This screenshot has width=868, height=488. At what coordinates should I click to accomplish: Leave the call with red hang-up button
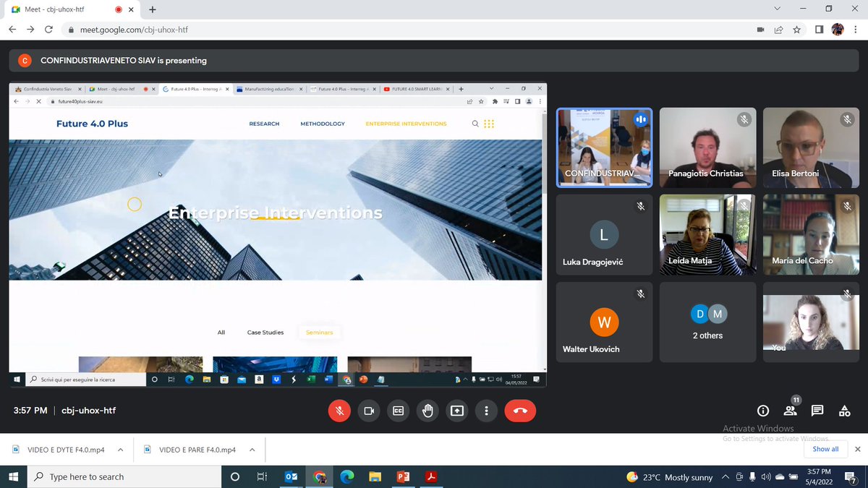coord(520,411)
